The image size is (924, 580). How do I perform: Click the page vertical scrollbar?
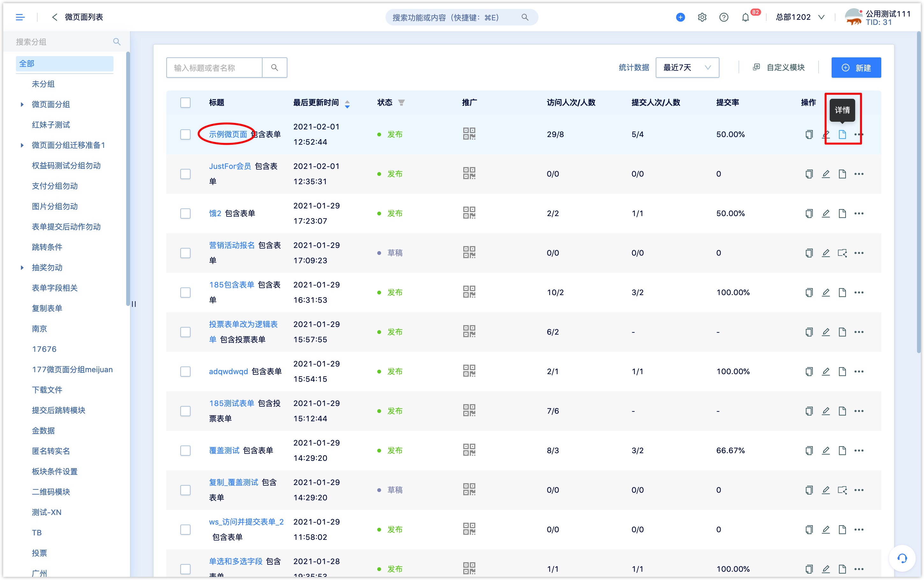[918, 192]
